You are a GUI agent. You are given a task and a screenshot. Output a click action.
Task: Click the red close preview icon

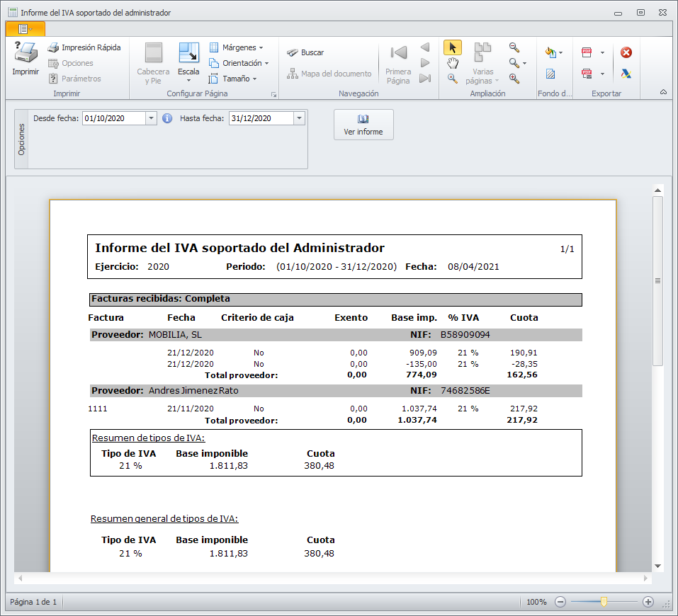[626, 52]
